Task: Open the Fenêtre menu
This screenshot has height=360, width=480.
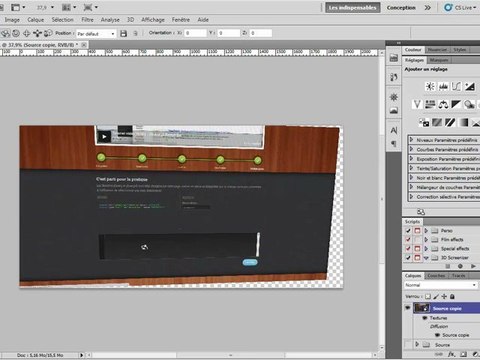Action: pyautogui.click(x=181, y=20)
